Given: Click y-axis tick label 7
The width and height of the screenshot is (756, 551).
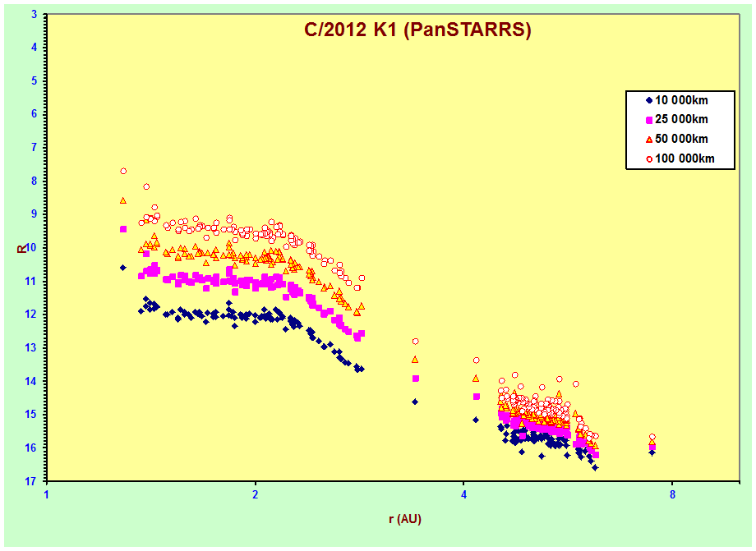Looking at the screenshot, I should click(34, 147).
